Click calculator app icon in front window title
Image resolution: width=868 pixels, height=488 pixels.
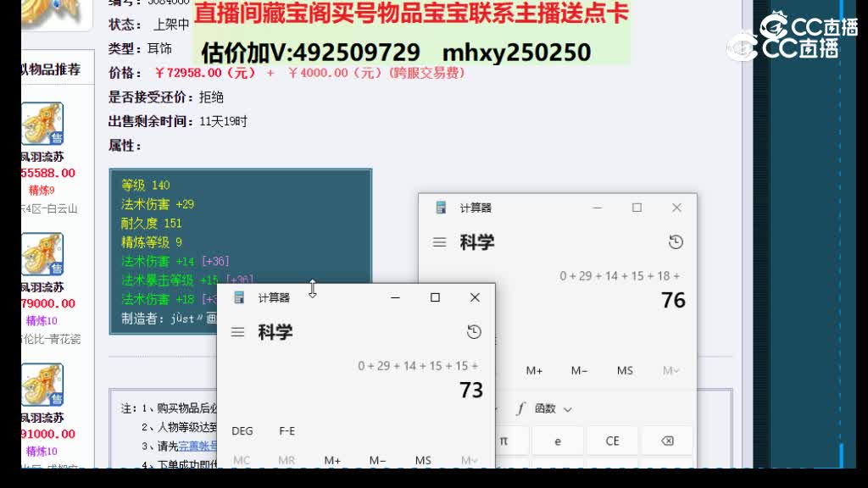click(x=239, y=297)
